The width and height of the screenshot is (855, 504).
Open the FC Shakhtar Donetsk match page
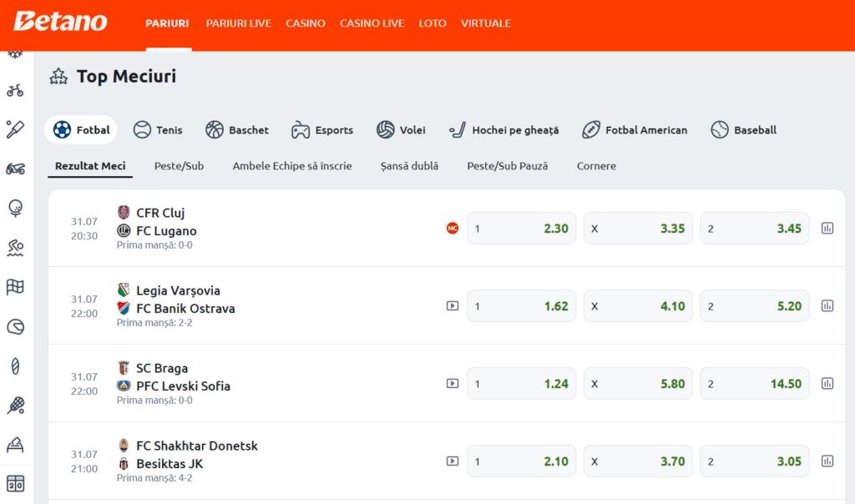[196, 446]
